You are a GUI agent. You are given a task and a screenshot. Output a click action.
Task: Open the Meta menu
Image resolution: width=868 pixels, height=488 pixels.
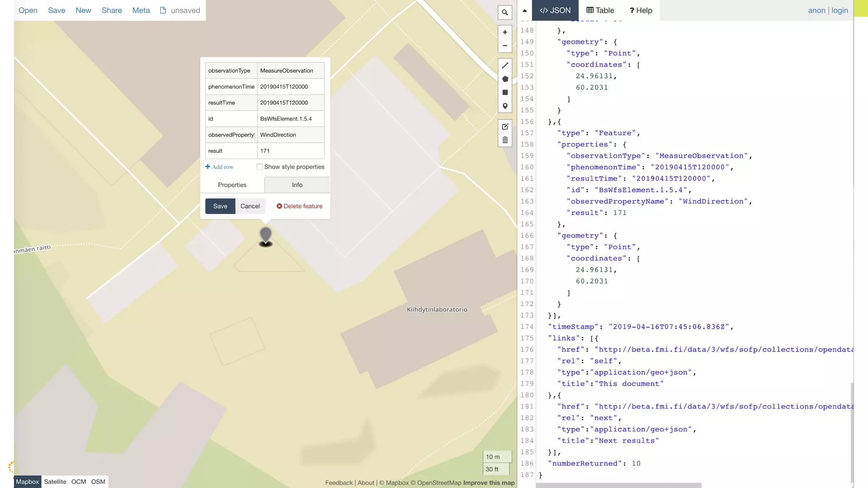141,10
